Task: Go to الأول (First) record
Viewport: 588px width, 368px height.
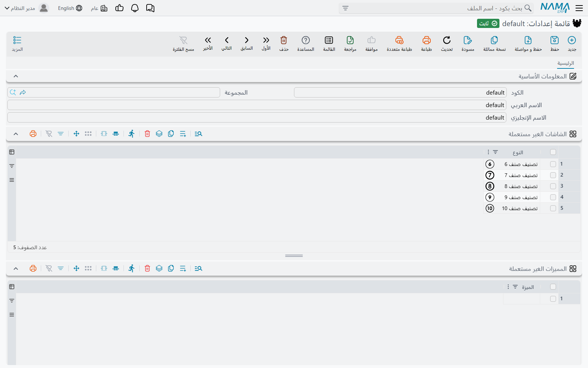Action: (266, 40)
